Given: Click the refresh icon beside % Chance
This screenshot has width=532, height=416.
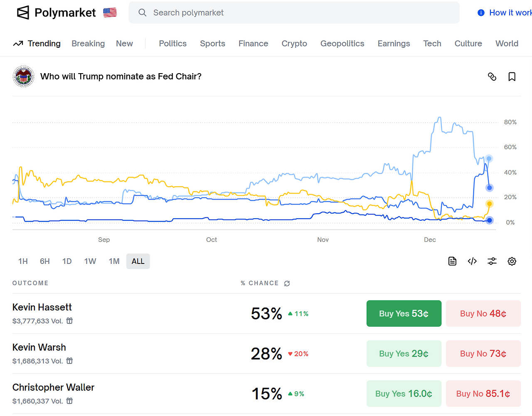Looking at the screenshot, I should (x=287, y=283).
